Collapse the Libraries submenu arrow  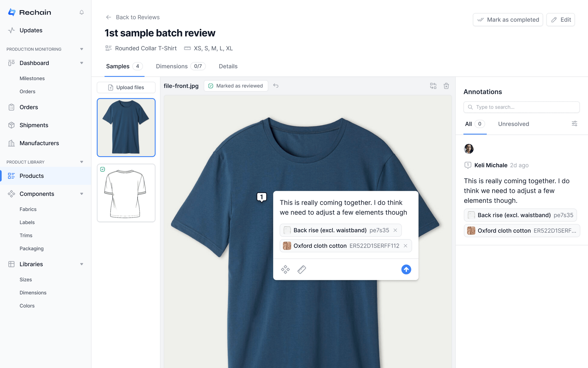81,264
